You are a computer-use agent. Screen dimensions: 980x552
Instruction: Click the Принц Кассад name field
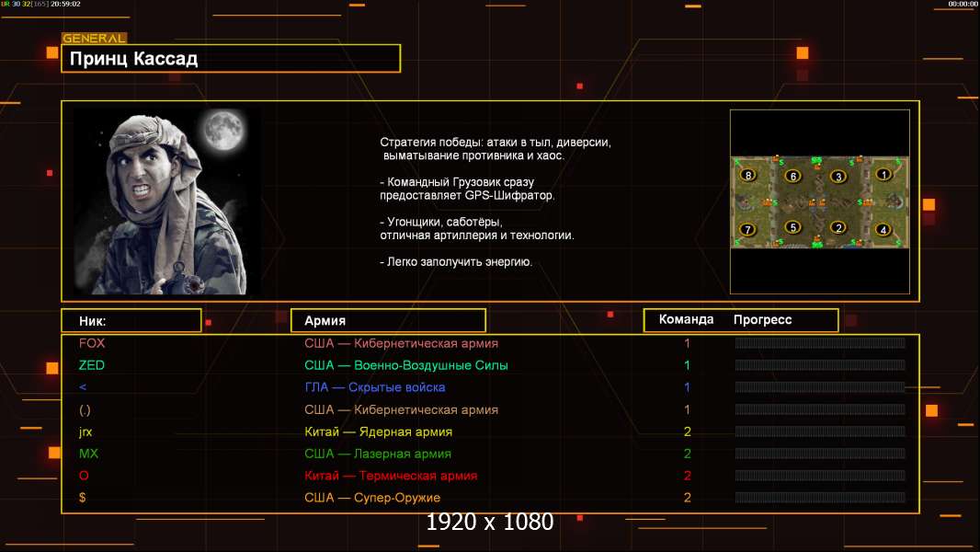coord(231,59)
